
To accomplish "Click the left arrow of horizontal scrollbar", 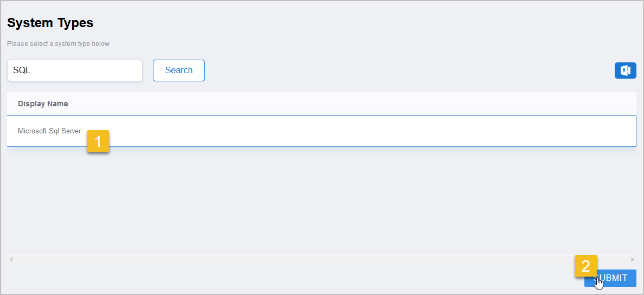I will tap(11, 260).
